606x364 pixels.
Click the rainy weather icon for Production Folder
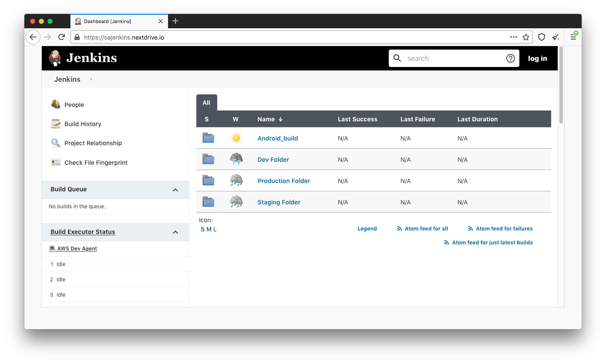(x=236, y=180)
